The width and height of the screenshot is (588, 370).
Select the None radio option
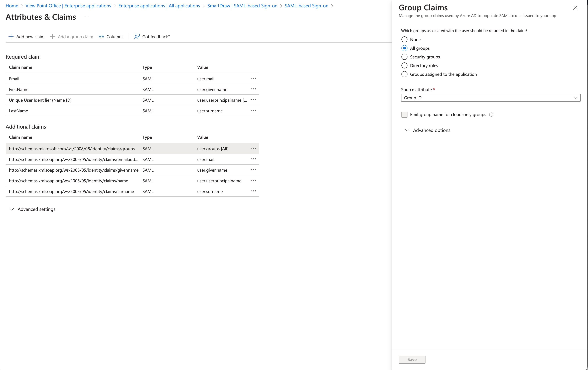point(404,40)
